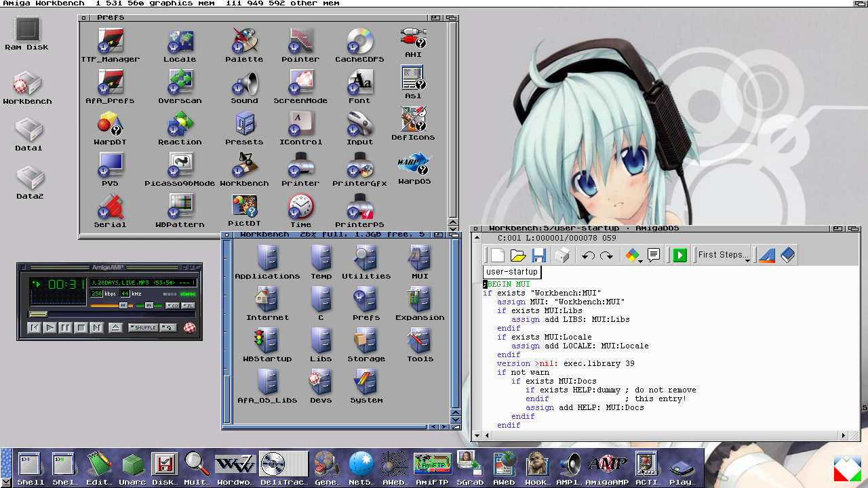This screenshot has height=488, width=868.
Task: Click the play button in AmigaAMP
Action: 50,327
